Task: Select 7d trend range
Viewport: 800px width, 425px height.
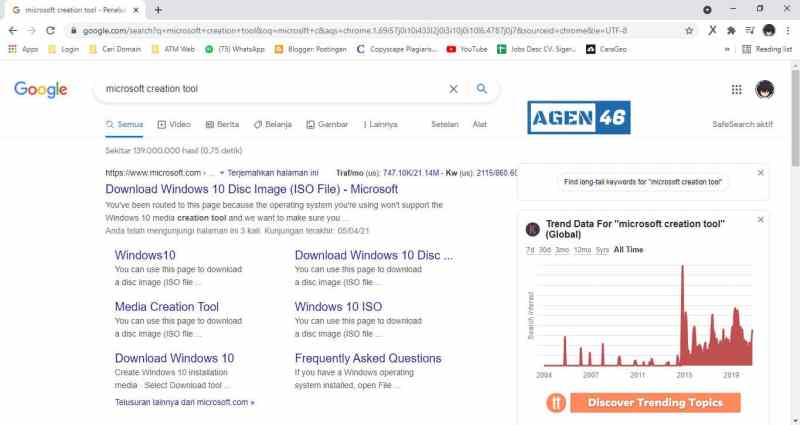Action: tap(530, 249)
